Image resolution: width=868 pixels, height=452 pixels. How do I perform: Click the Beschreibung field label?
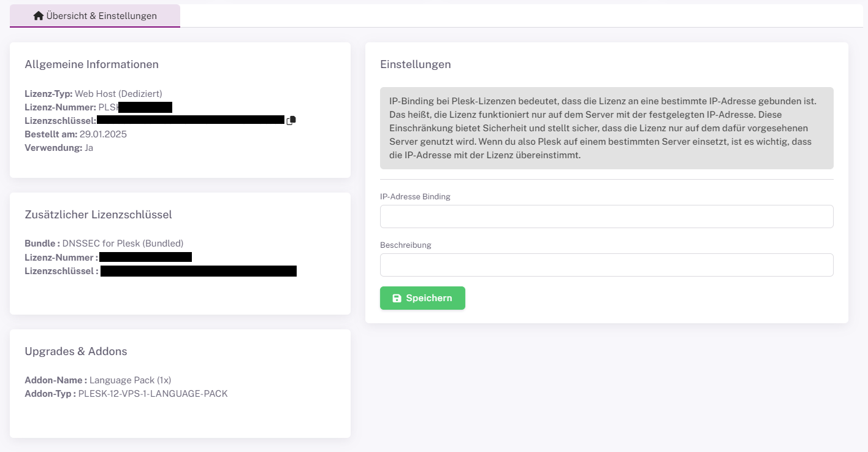pos(405,245)
